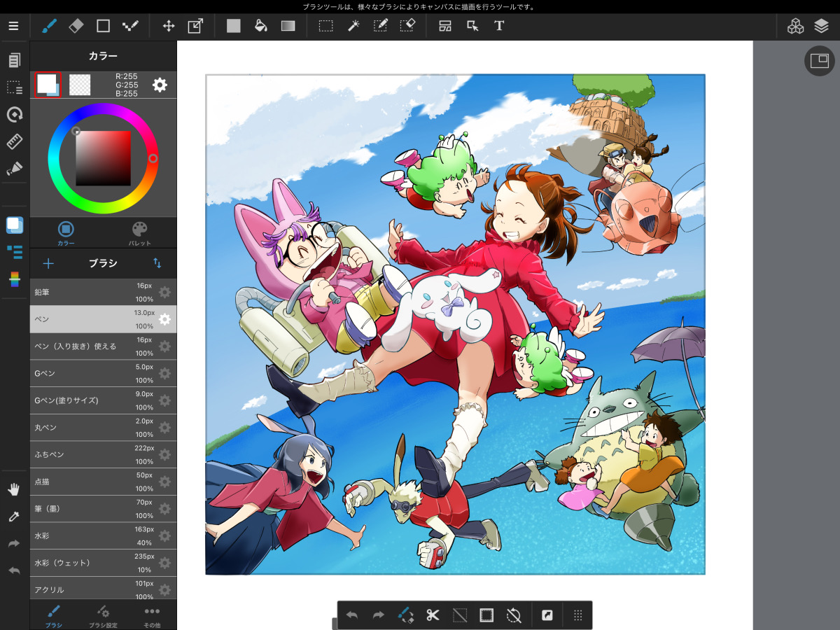Select the Fill rectangle tool
This screenshot has height=630, width=840.
233,26
